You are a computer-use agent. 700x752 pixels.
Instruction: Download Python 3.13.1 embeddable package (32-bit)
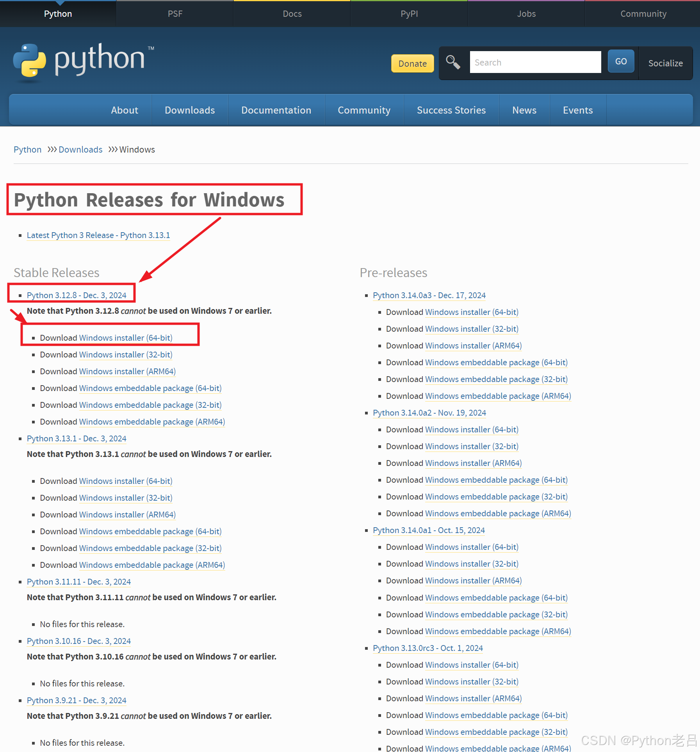pyautogui.click(x=150, y=548)
